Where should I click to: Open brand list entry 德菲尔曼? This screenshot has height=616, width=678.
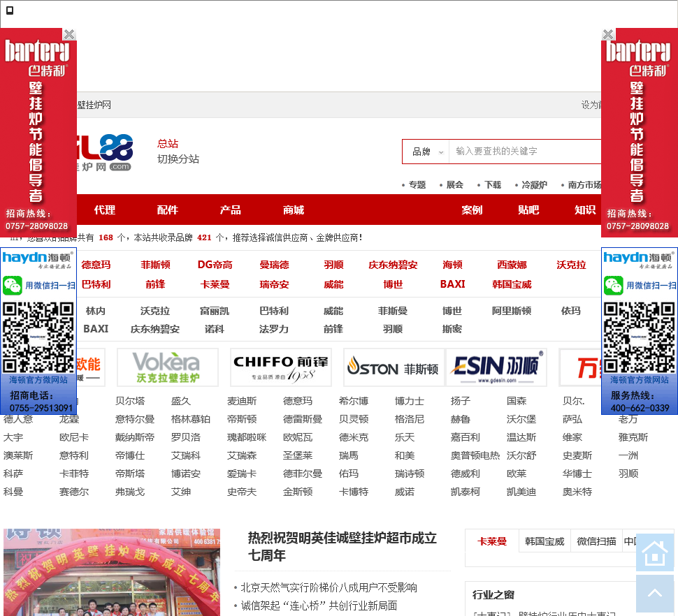[x=303, y=474]
